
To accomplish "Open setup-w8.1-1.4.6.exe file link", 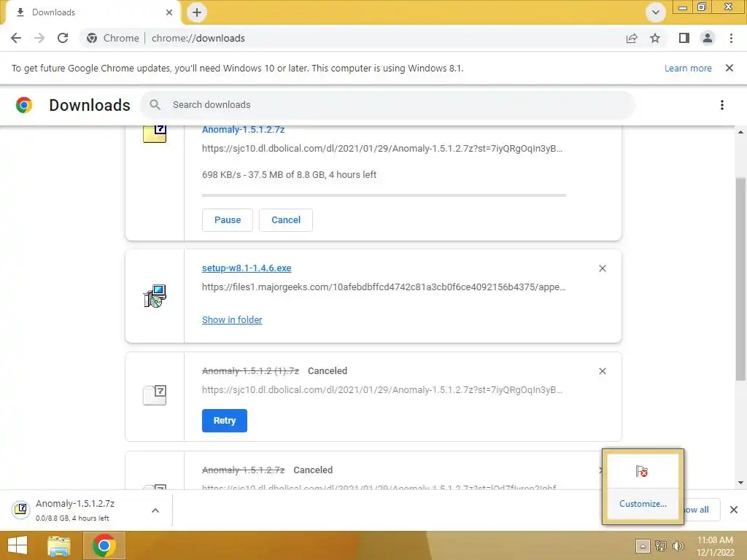I will 247,268.
